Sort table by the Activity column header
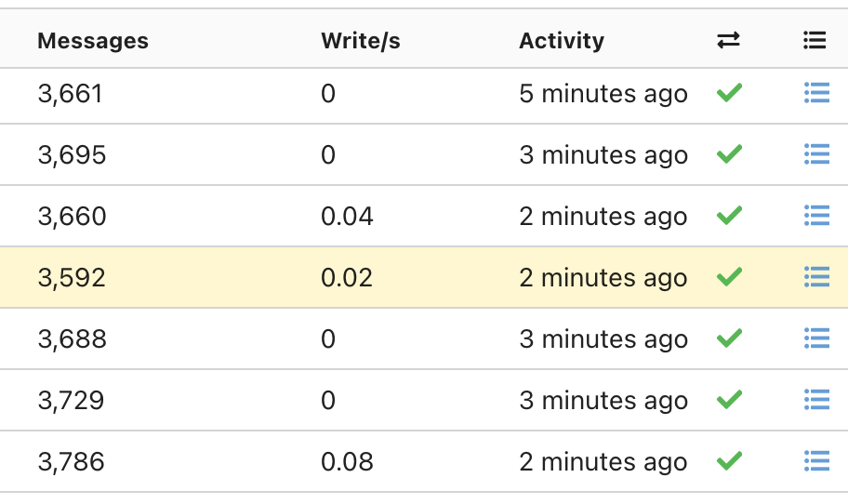Screen dimensions: 848x504 click(x=562, y=41)
